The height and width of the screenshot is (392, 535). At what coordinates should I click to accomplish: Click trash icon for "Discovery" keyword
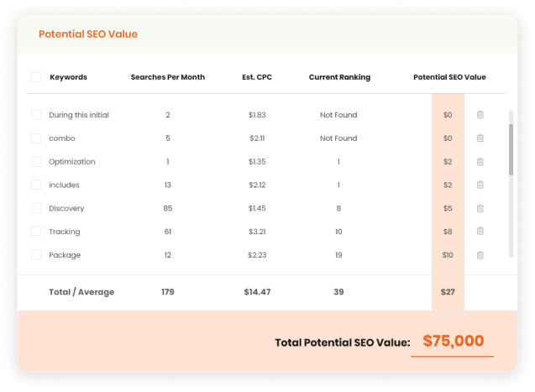(480, 208)
